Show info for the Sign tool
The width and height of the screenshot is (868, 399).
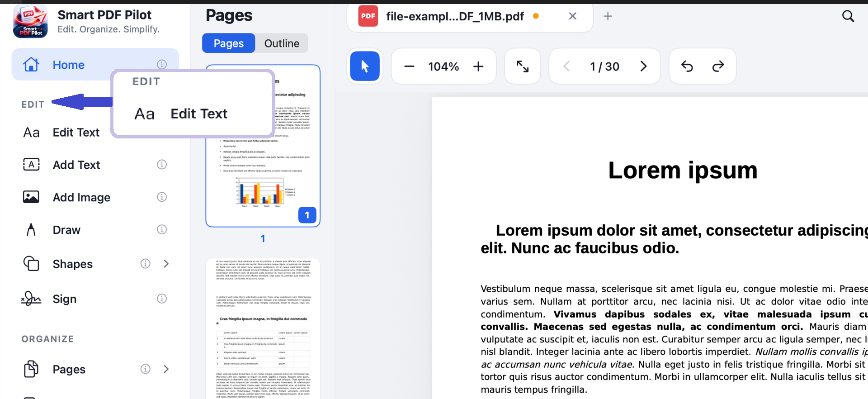pyautogui.click(x=162, y=299)
